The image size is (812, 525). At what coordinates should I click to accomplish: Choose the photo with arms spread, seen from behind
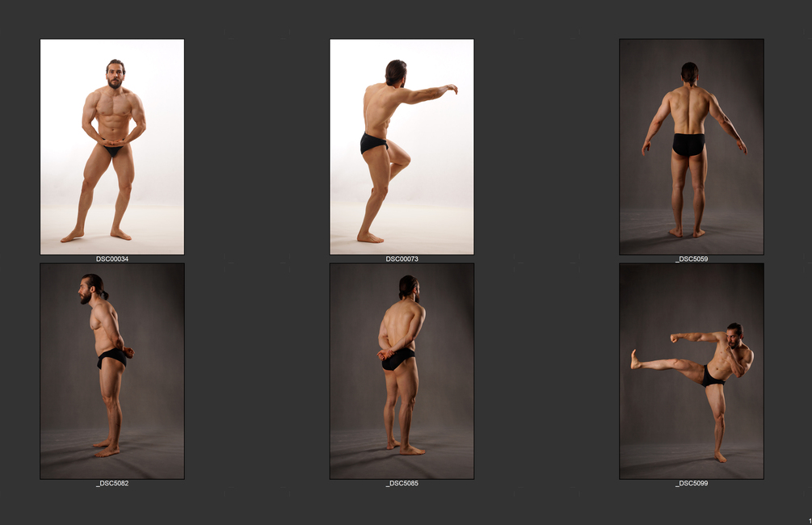[x=692, y=146]
